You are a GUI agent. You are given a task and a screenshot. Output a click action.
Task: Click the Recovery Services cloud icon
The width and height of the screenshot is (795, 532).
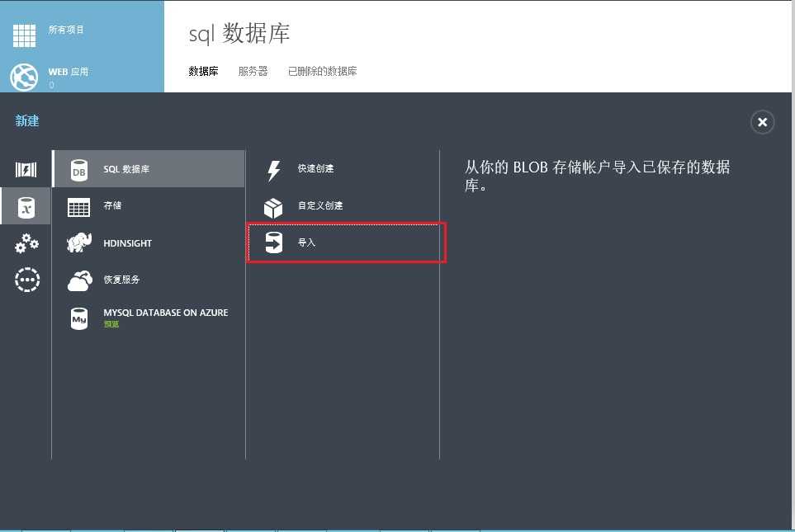click(x=79, y=280)
